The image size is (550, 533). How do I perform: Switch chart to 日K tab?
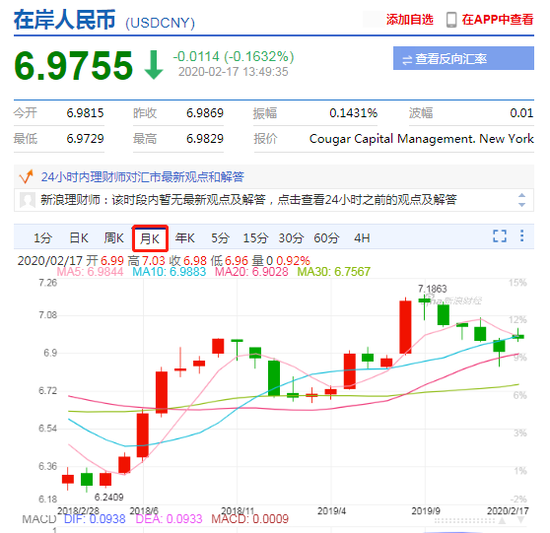79,238
